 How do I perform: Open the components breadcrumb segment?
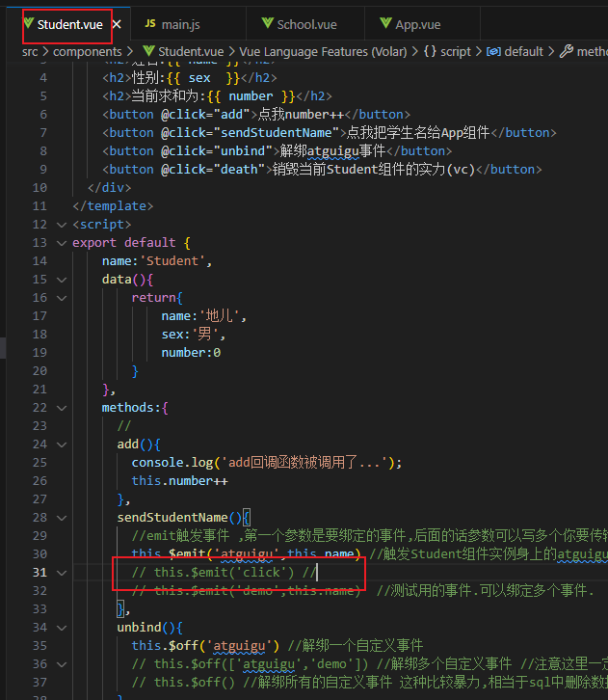pyautogui.click(x=88, y=52)
